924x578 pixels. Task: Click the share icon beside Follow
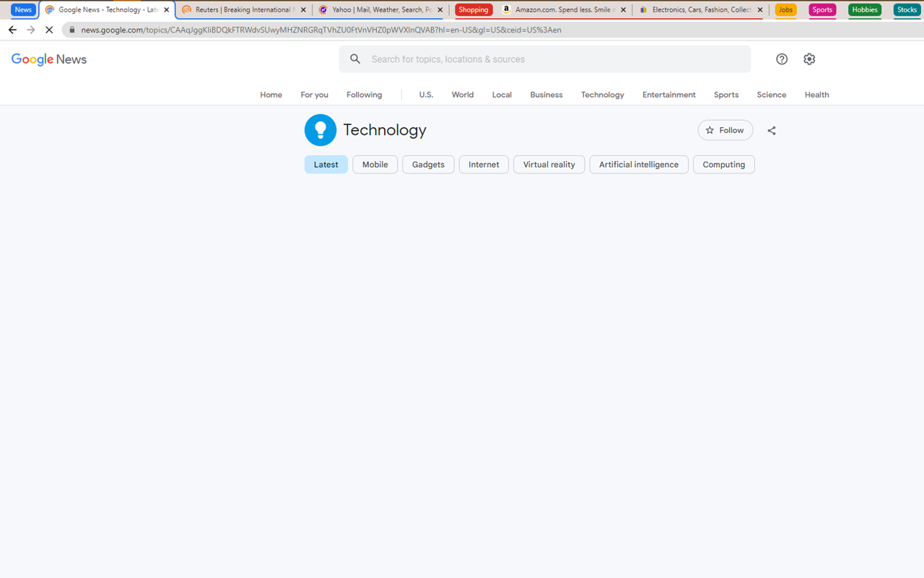click(771, 130)
